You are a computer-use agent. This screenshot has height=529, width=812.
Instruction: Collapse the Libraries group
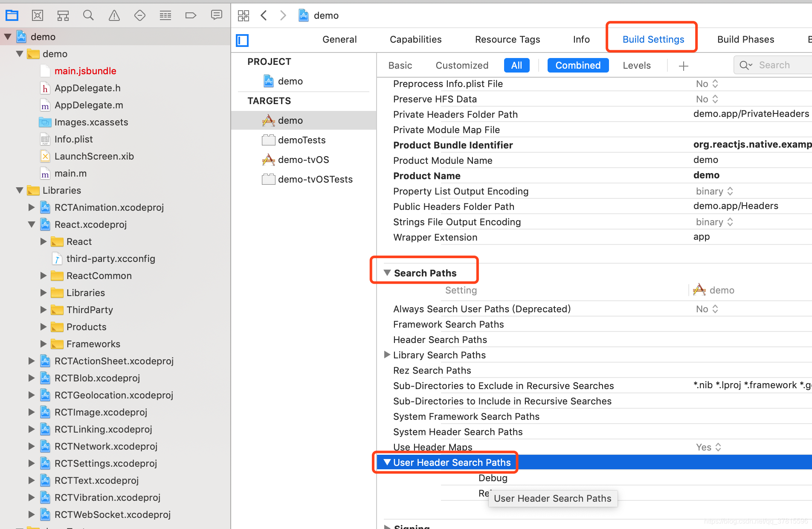(x=20, y=190)
